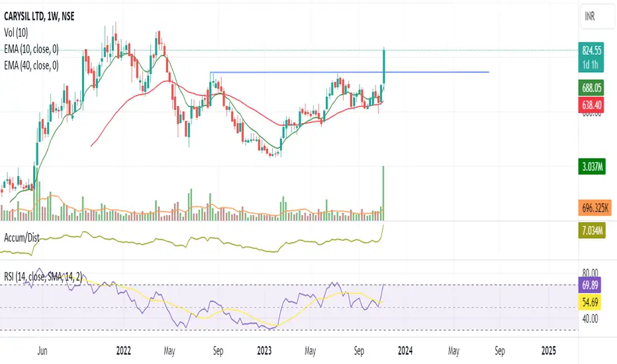Select the blue horizontal resistance line
This screenshot has width=617, height=364.
coord(350,72)
